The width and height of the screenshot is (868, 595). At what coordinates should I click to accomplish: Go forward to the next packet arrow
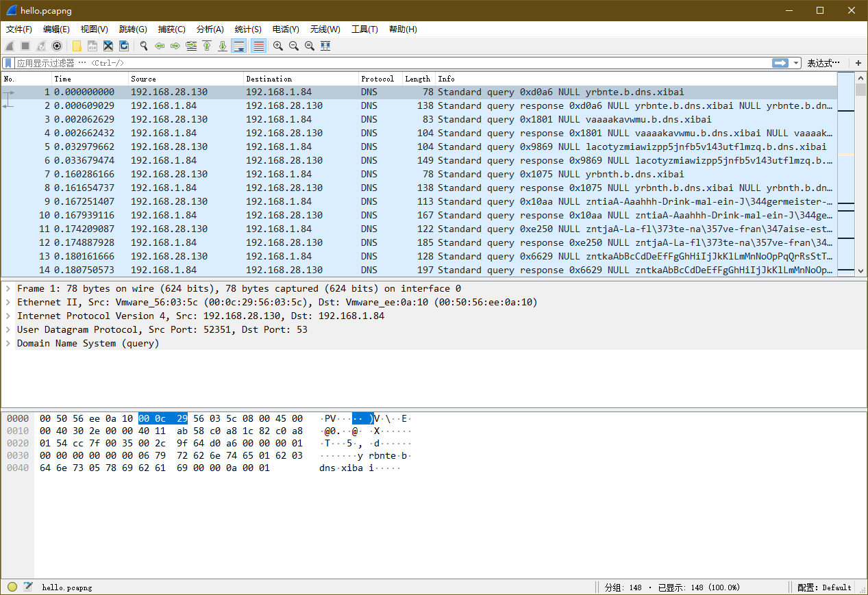tap(175, 46)
